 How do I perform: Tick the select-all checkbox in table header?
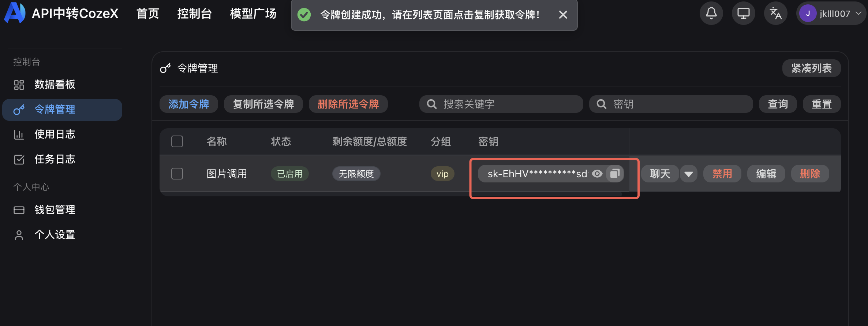(177, 141)
